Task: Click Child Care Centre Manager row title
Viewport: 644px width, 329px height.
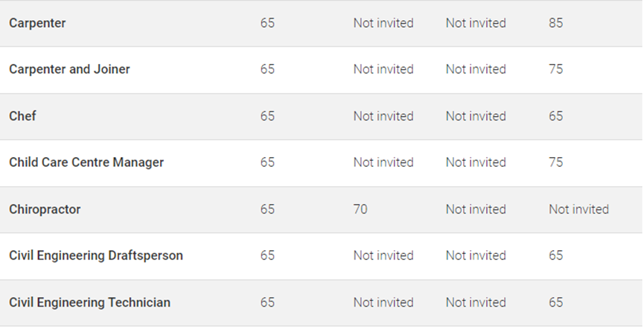Action: (86, 162)
